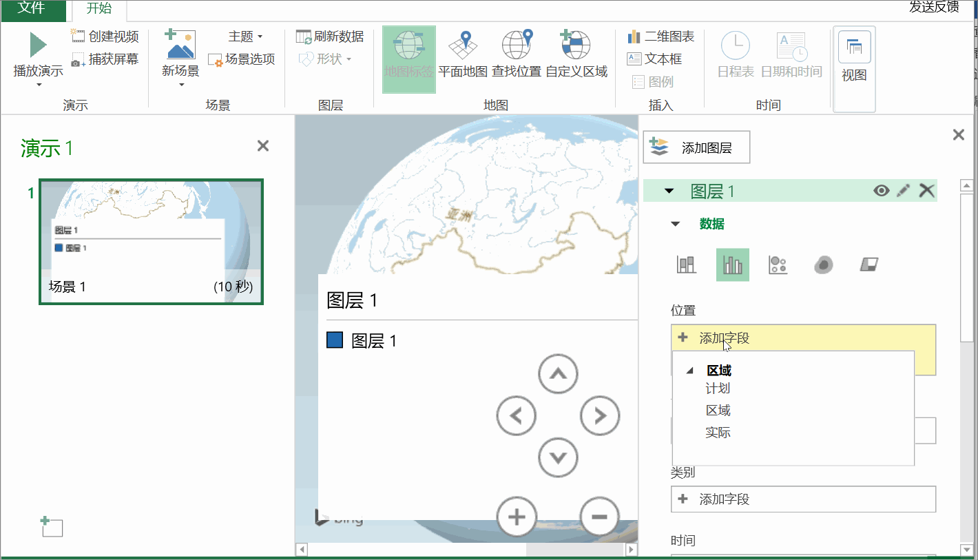Click 捕获屏幕 to capture the screen
The width and height of the screenshot is (978, 560).
tap(105, 59)
